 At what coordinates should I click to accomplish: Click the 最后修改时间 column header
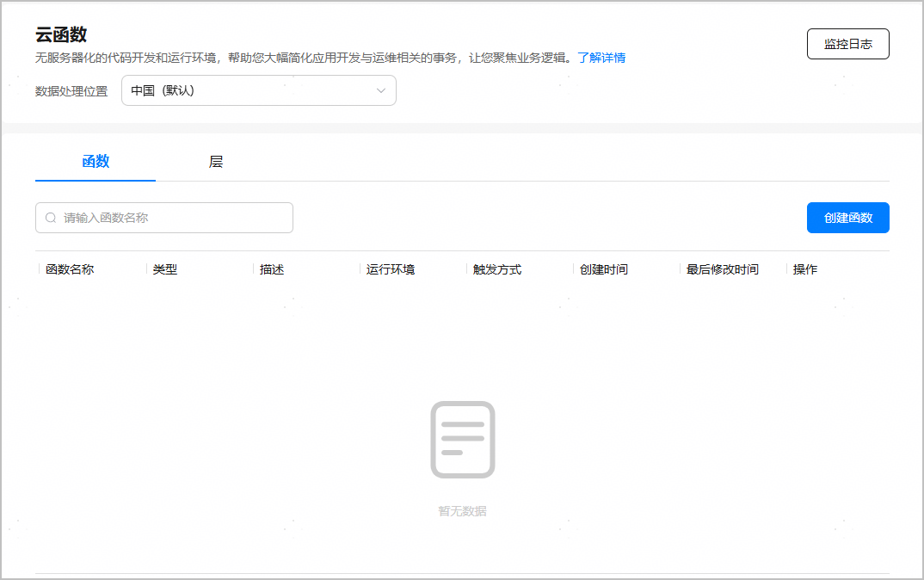pos(723,269)
